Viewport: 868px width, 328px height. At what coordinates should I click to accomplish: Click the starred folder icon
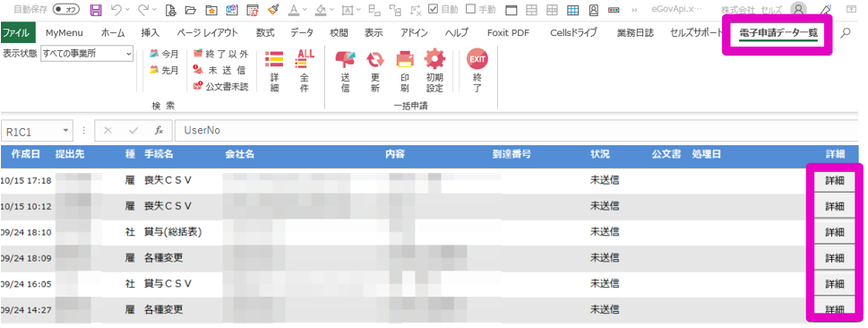tap(211, 10)
